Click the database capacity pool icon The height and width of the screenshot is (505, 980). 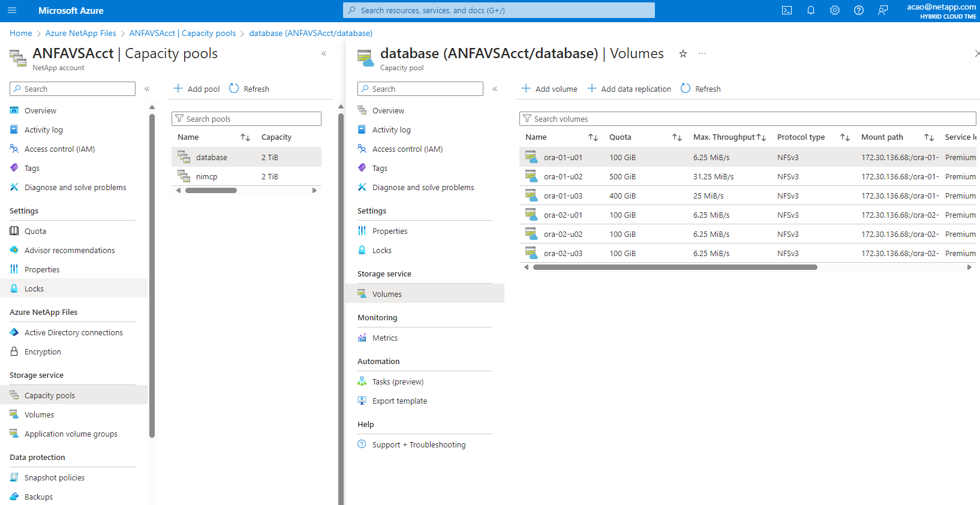tap(184, 157)
